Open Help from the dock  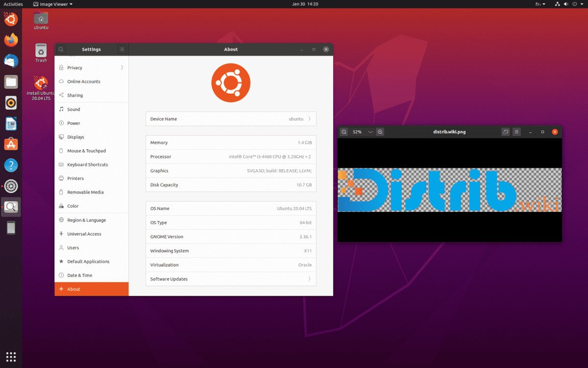pyautogui.click(x=11, y=165)
